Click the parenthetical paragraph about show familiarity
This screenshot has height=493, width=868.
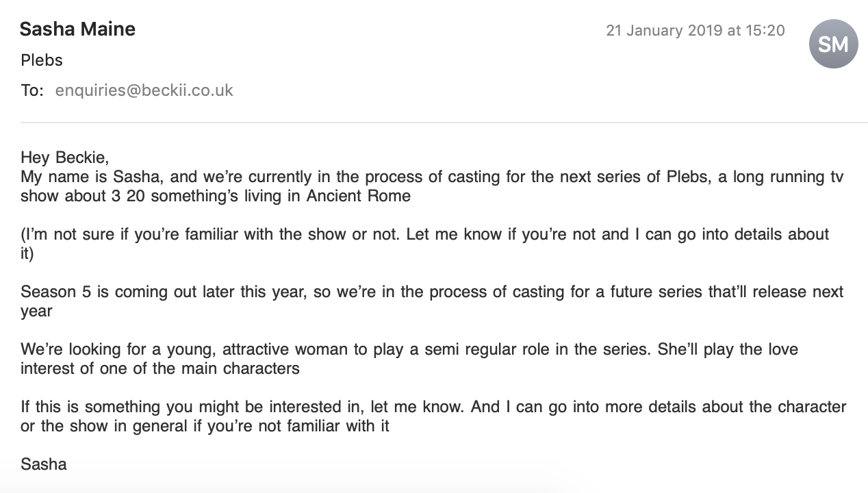[x=424, y=244]
